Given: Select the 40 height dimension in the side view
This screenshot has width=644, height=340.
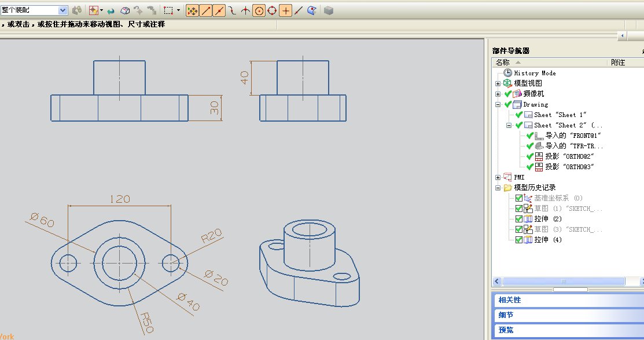Looking at the screenshot, I should click(x=244, y=78).
